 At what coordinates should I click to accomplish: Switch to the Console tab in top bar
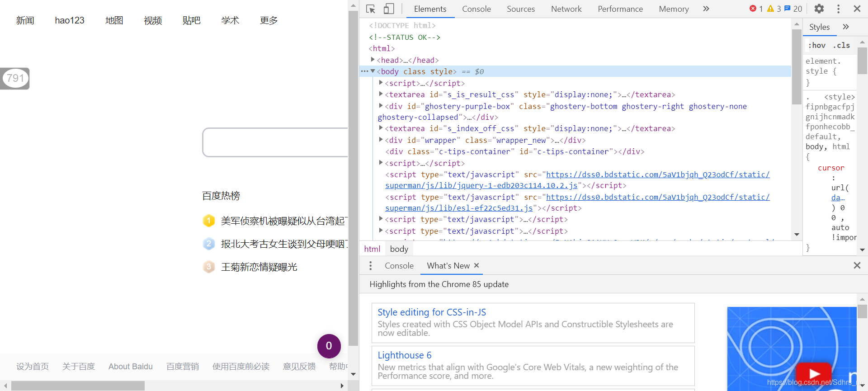(476, 9)
